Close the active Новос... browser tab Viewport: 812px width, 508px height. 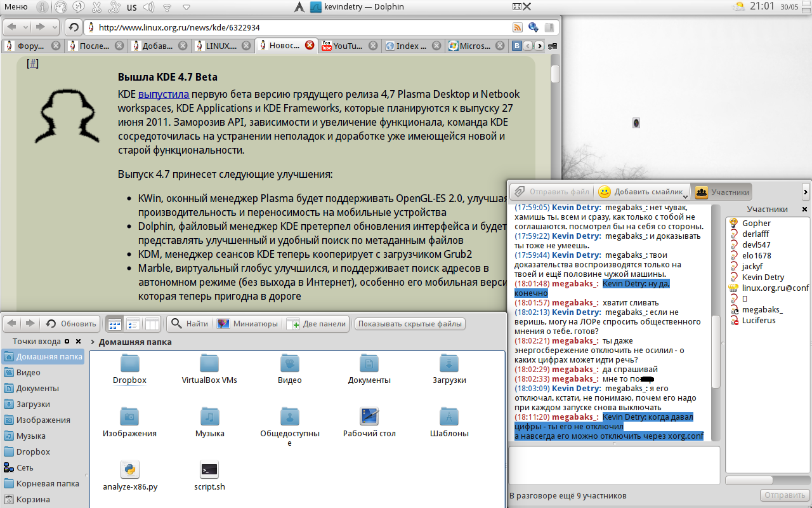coord(310,46)
